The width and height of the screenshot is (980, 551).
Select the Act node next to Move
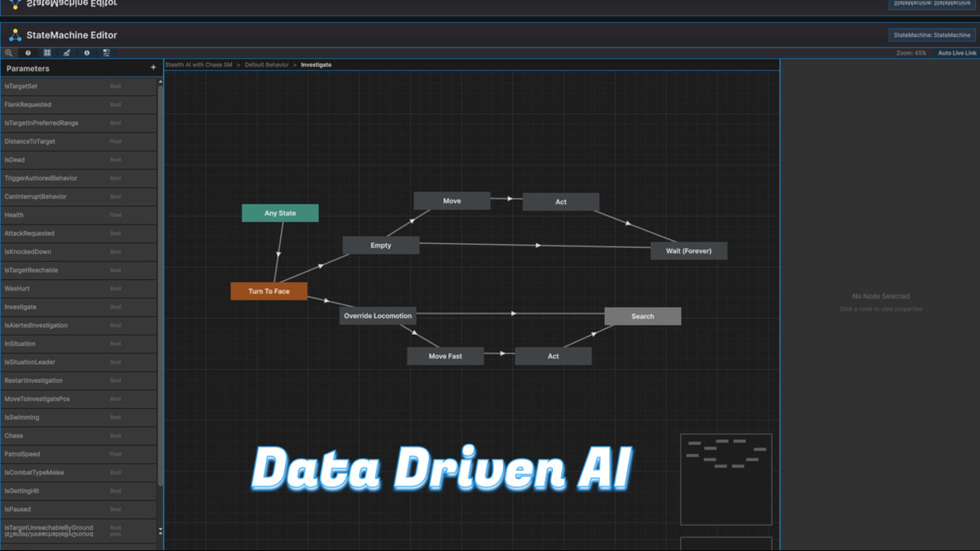click(x=561, y=202)
